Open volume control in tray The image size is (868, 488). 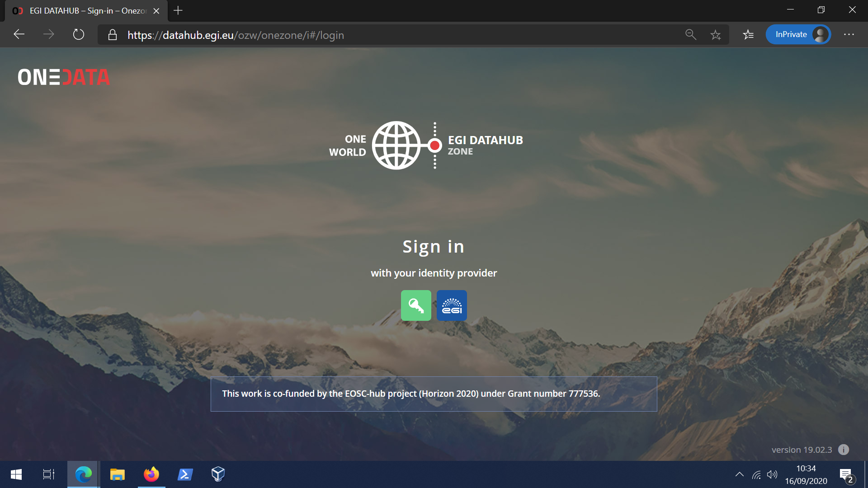click(x=772, y=474)
